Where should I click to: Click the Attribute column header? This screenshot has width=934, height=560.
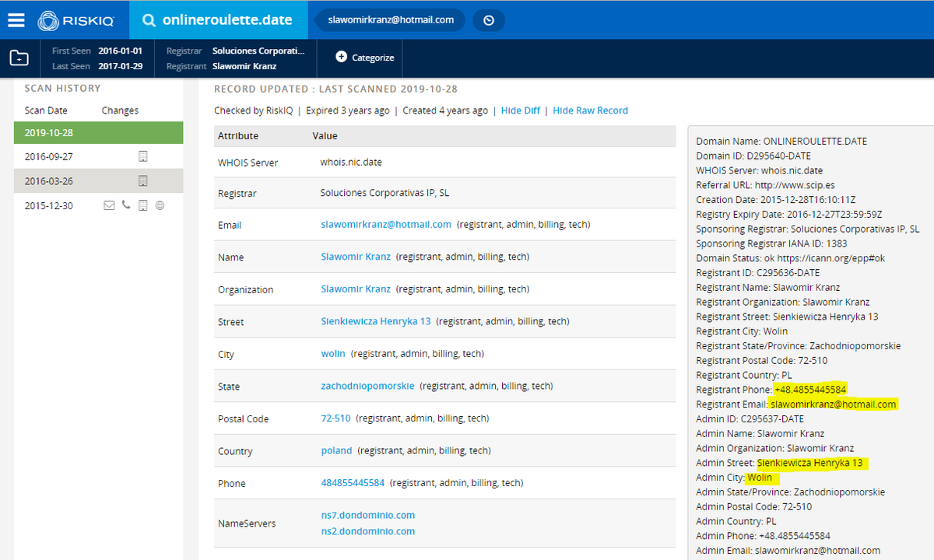pyautogui.click(x=238, y=135)
